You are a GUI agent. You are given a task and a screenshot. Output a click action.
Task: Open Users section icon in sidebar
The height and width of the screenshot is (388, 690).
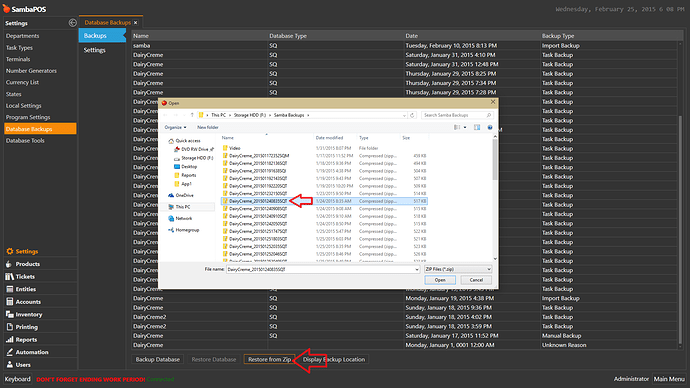9,365
